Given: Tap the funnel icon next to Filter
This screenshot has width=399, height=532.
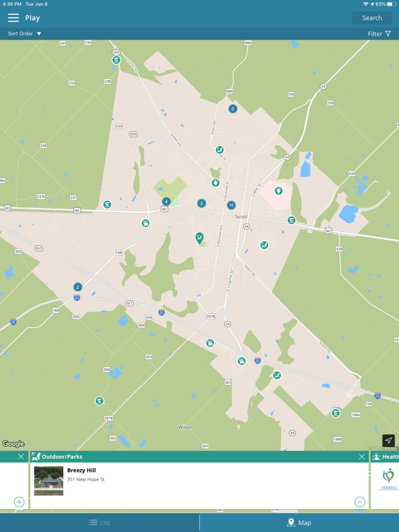Looking at the screenshot, I should [388, 34].
